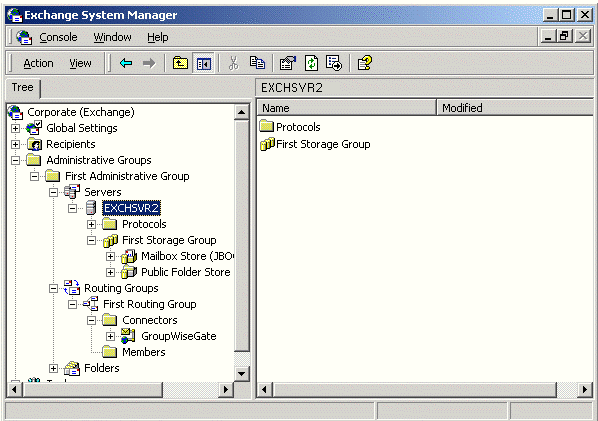Select Members folder in tree

[x=144, y=352]
